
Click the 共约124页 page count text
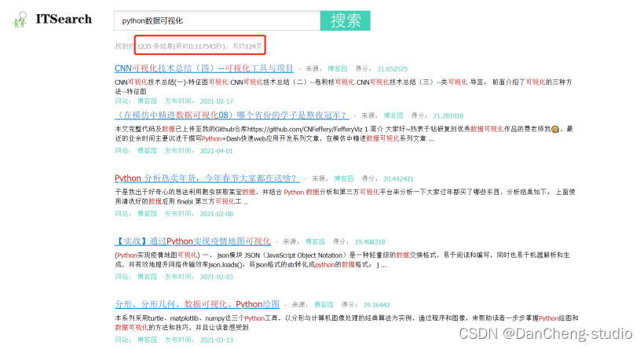pyautogui.click(x=247, y=46)
